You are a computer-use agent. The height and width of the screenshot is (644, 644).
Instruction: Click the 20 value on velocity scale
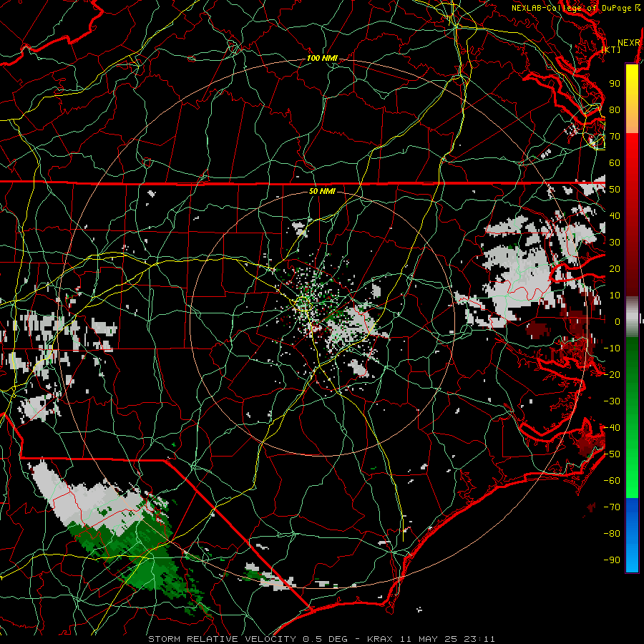(615, 269)
